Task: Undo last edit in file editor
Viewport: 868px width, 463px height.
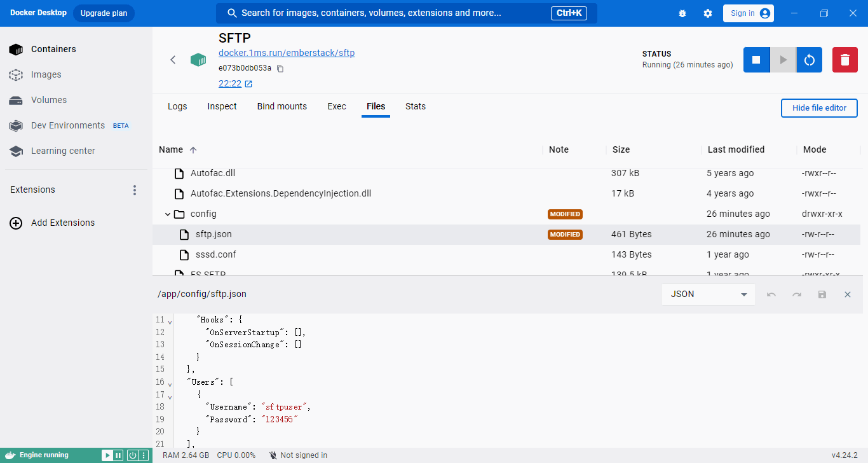Action: coord(771,294)
